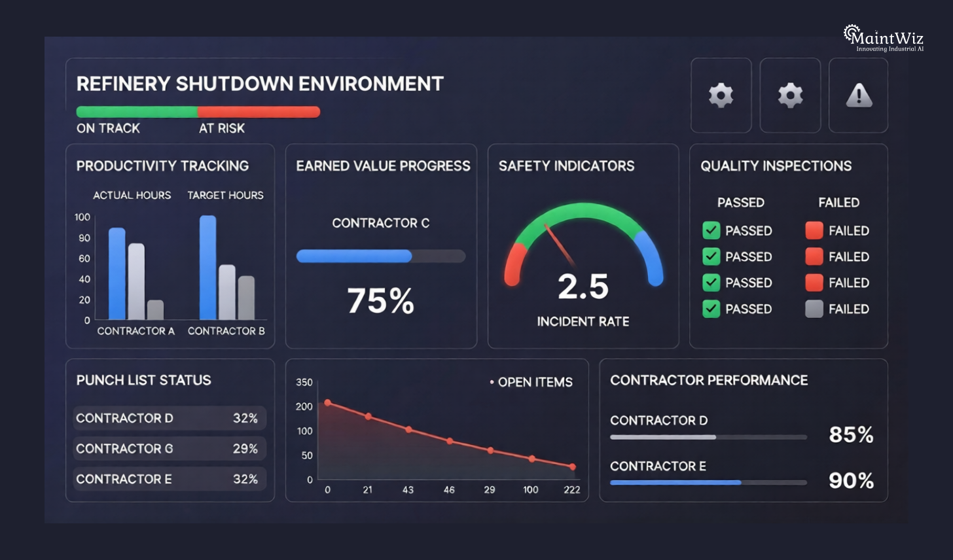Expand the Contractor Performance panel
The height and width of the screenshot is (560, 953).
710,380
